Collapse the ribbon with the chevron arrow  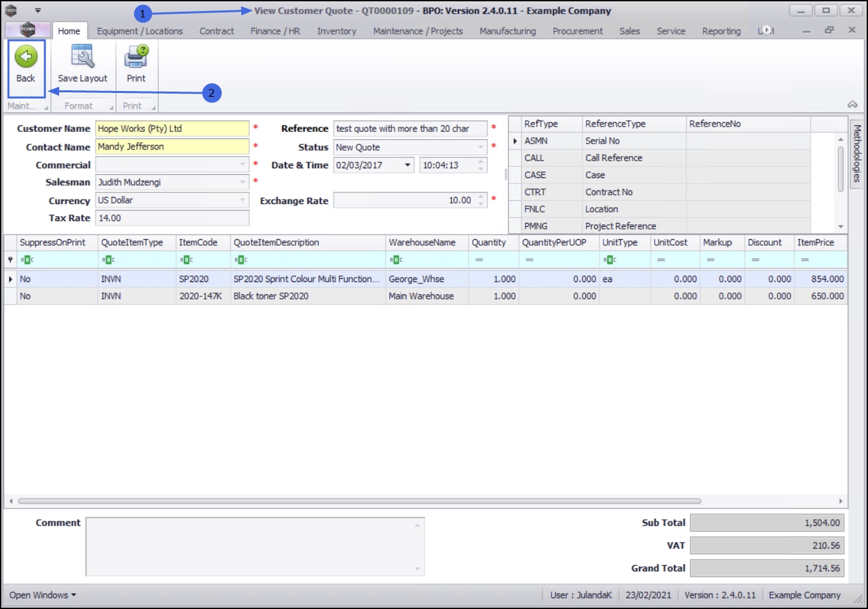pyautogui.click(x=852, y=105)
